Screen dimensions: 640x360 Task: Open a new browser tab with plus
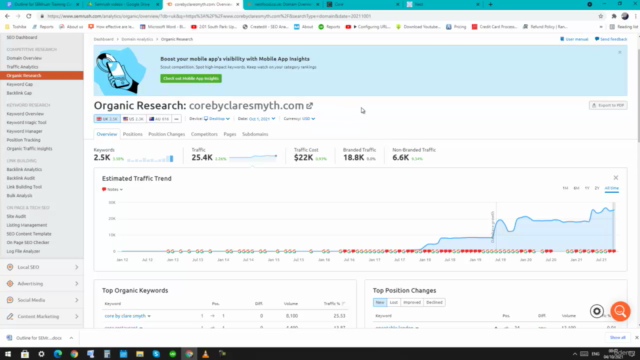point(490,4)
